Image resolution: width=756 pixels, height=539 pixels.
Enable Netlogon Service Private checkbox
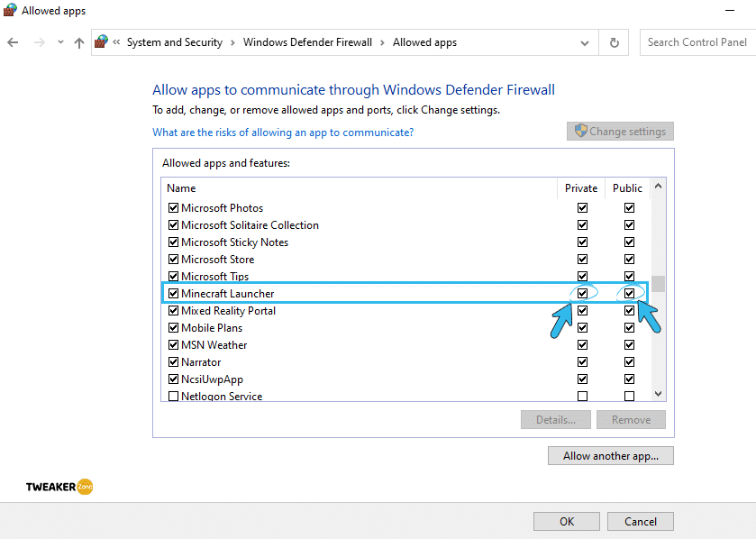coord(582,397)
